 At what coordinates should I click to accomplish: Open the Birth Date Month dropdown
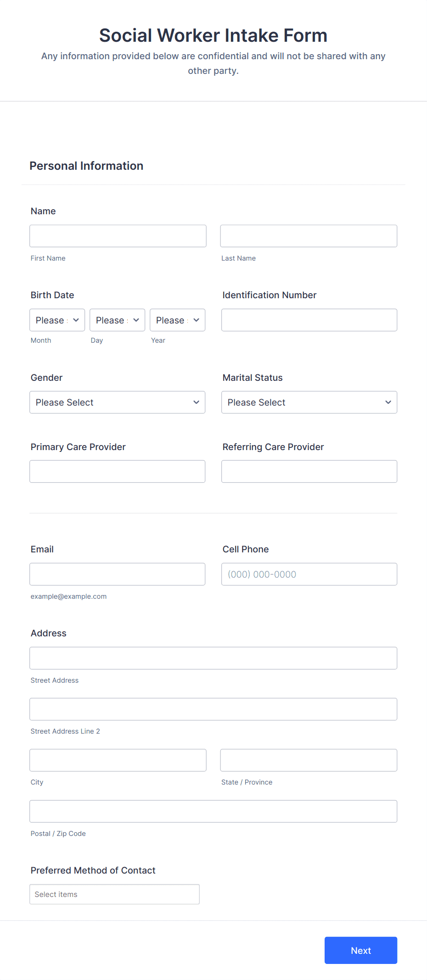(x=57, y=320)
